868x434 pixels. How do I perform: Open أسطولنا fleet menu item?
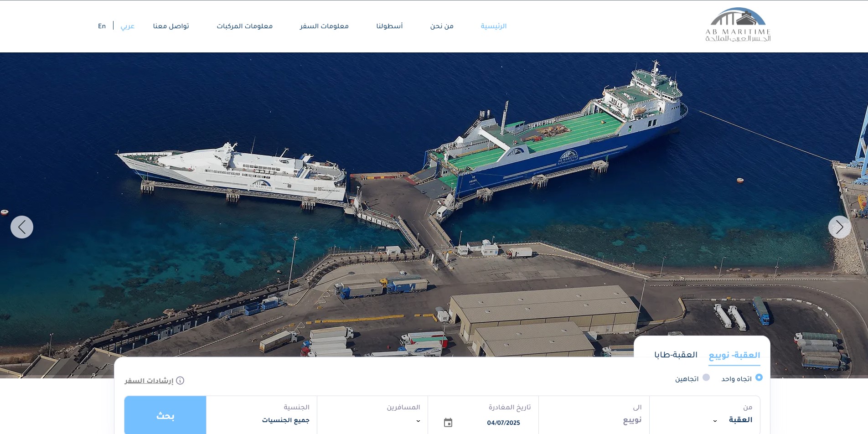(x=389, y=26)
